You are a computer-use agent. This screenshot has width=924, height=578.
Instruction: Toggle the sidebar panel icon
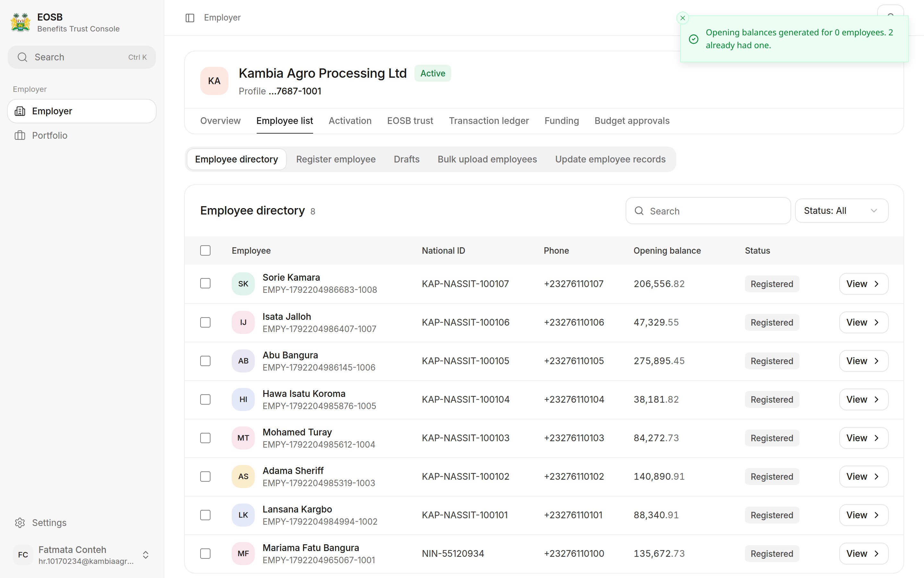[190, 18]
